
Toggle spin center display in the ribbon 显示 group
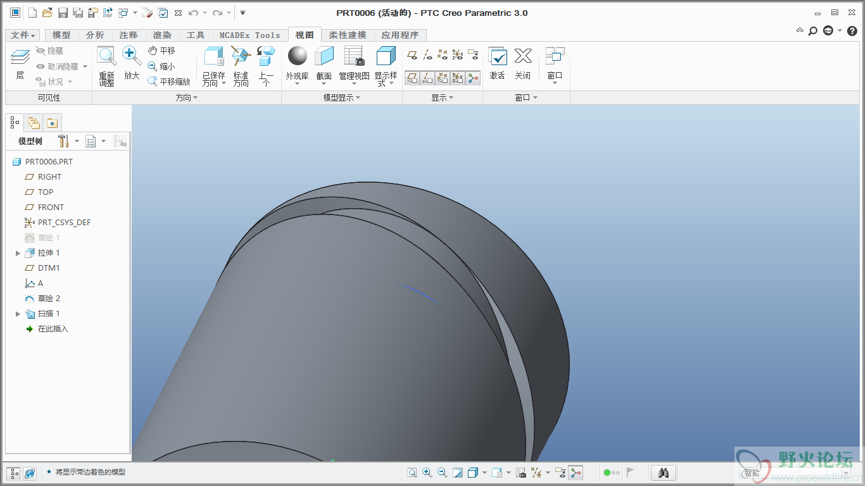pyautogui.click(x=473, y=78)
